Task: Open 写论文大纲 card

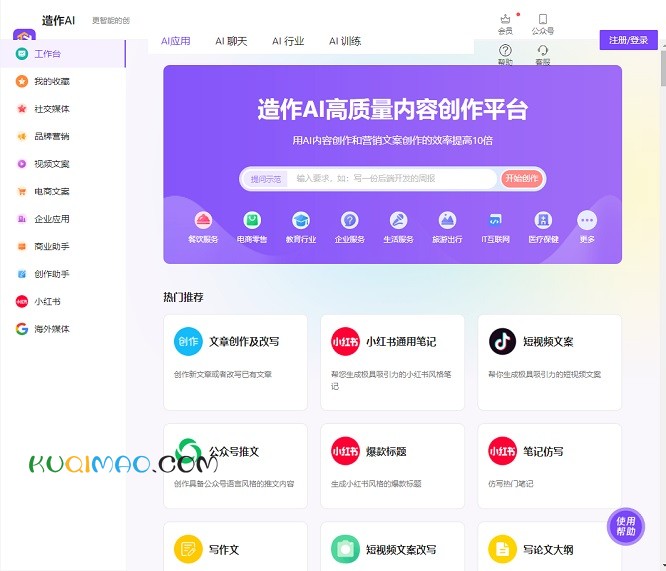Action: tap(550, 547)
